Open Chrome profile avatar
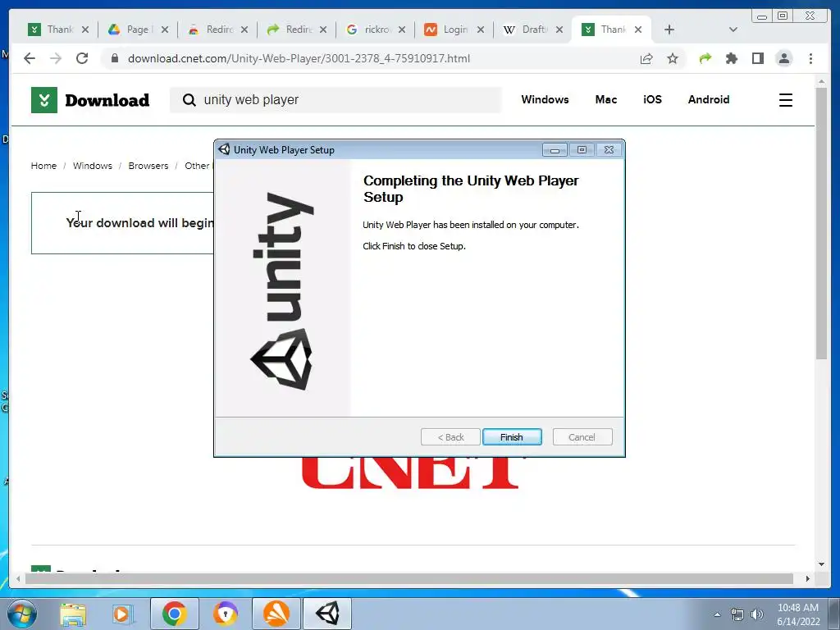The width and height of the screenshot is (840, 630). click(x=783, y=58)
